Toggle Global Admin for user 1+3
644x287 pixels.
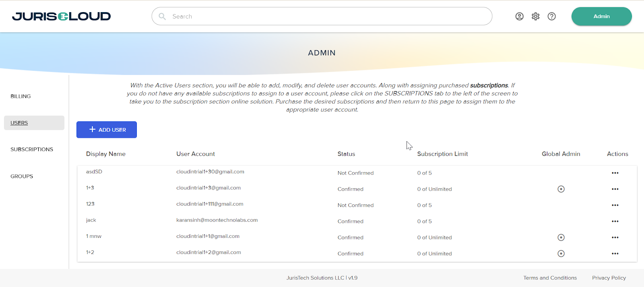[x=561, y=189]
